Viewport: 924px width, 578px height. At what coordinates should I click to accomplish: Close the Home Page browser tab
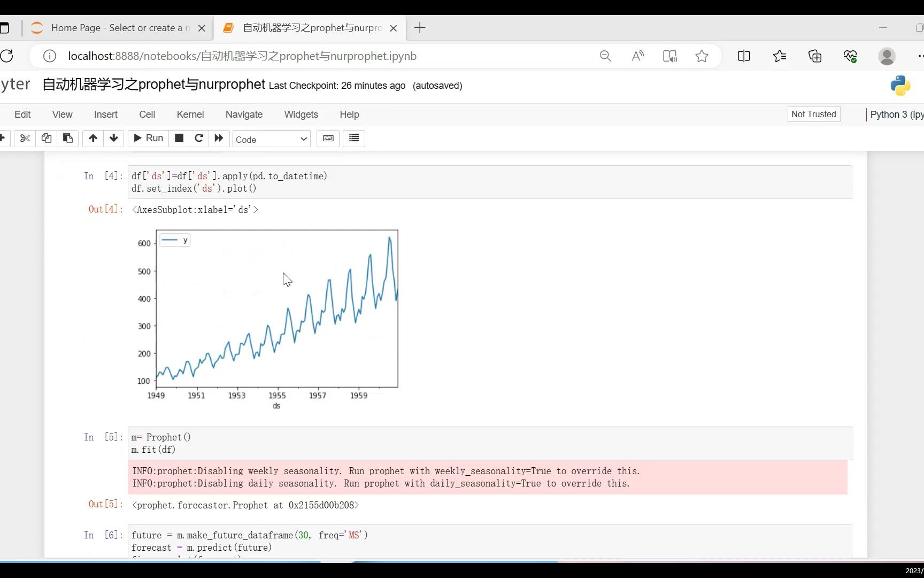[202, 28]
